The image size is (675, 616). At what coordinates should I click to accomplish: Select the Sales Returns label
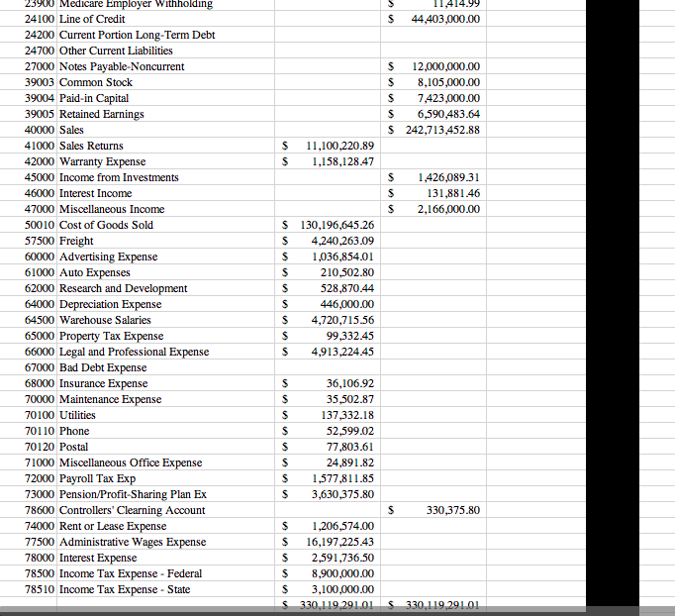click(x=91, y=146)
